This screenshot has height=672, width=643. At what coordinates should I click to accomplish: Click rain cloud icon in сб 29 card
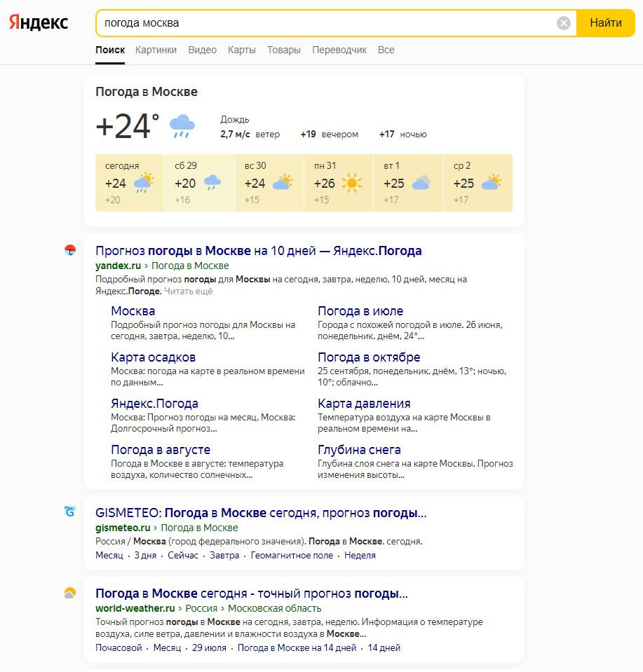click(x=212, y=182)
